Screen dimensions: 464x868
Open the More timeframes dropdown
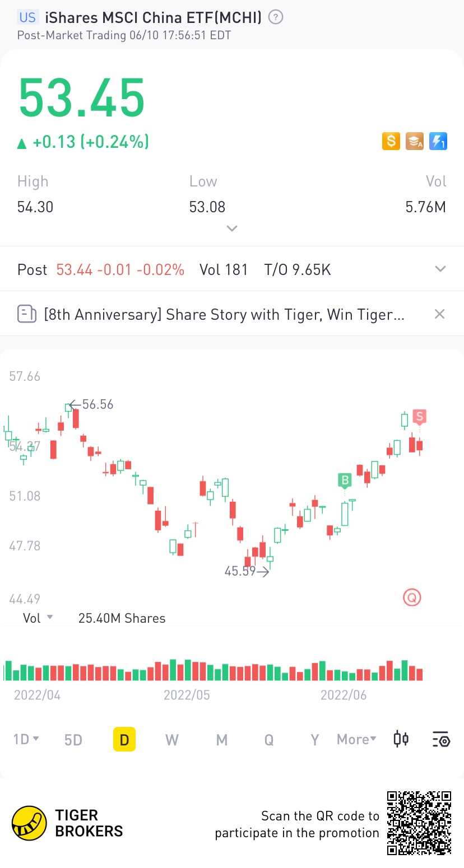point(356,739)
